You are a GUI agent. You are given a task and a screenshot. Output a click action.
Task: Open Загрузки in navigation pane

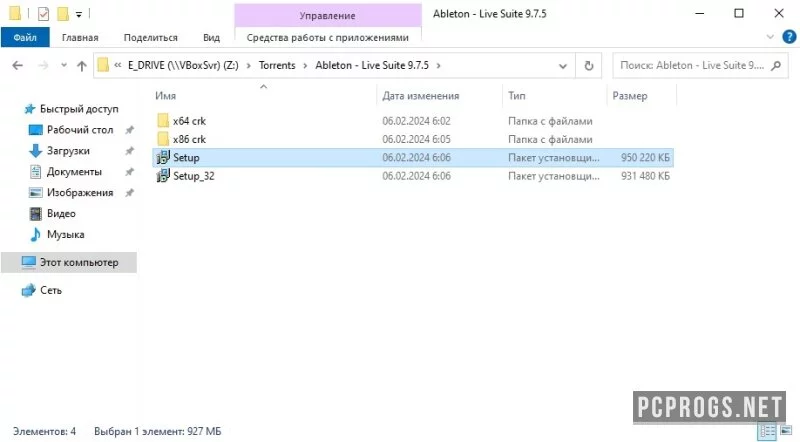click(68, 151)
